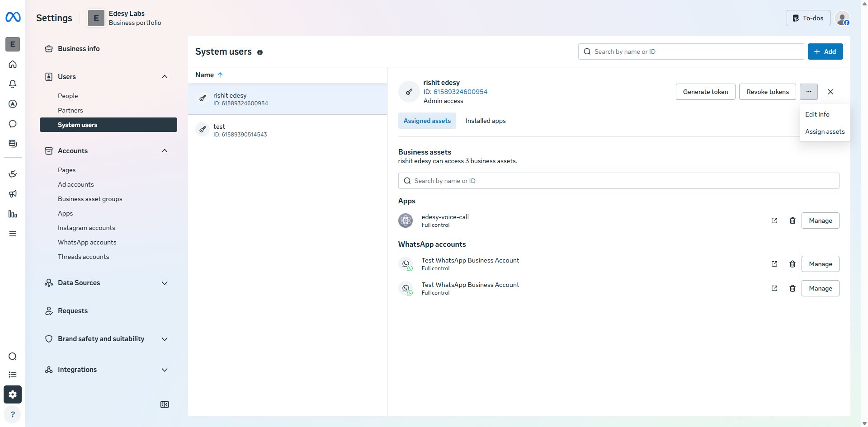The width and height of the screenshot is (868, 427).
Task: Open the bar chart insights icon
Action: (x=13, y=214)
